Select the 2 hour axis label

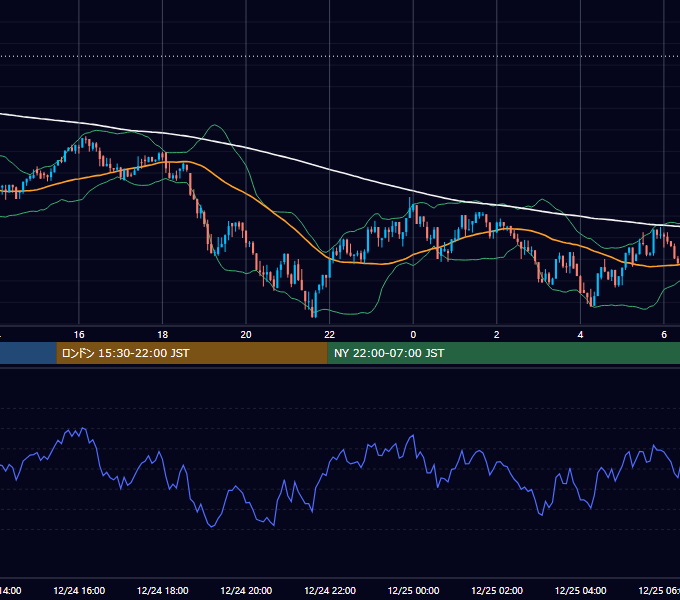(x=497, y=335)
